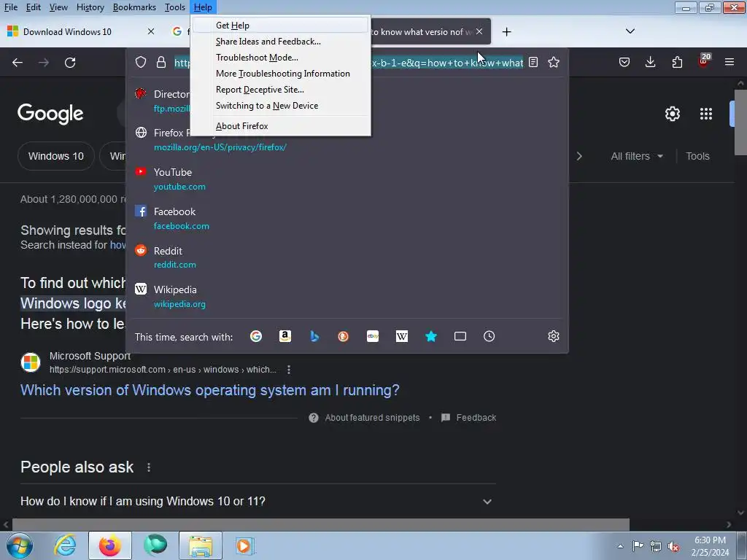The image size is (747, 560).
Task: Open the Google apps grid icon
Action: pyautogui.click(x=706, y=114)
